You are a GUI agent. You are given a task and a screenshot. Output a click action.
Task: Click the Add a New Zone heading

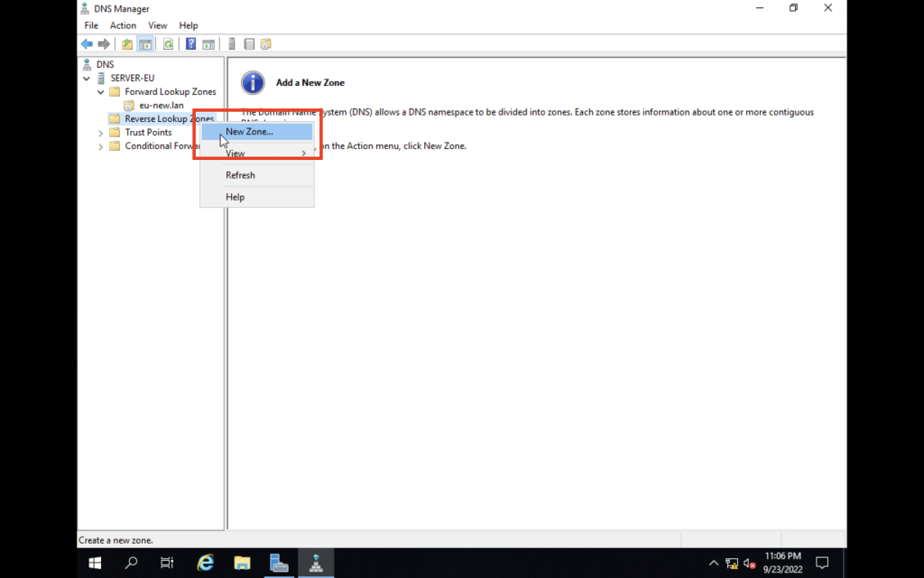pos(310,82)
